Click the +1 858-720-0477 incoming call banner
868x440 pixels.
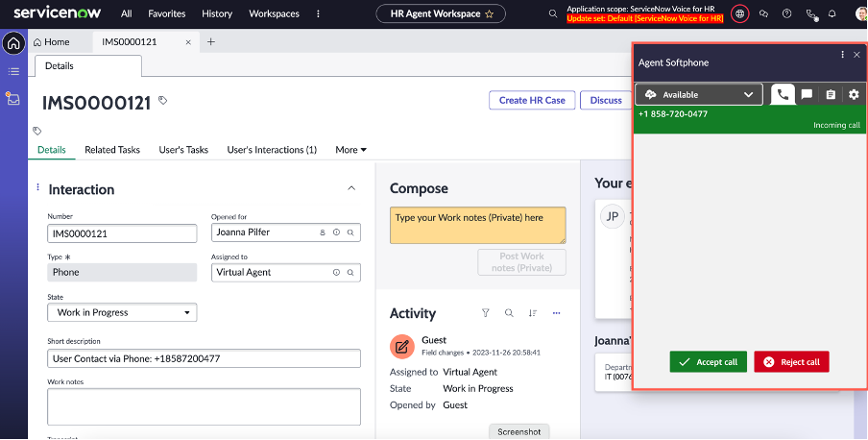[x=749, y=119]
